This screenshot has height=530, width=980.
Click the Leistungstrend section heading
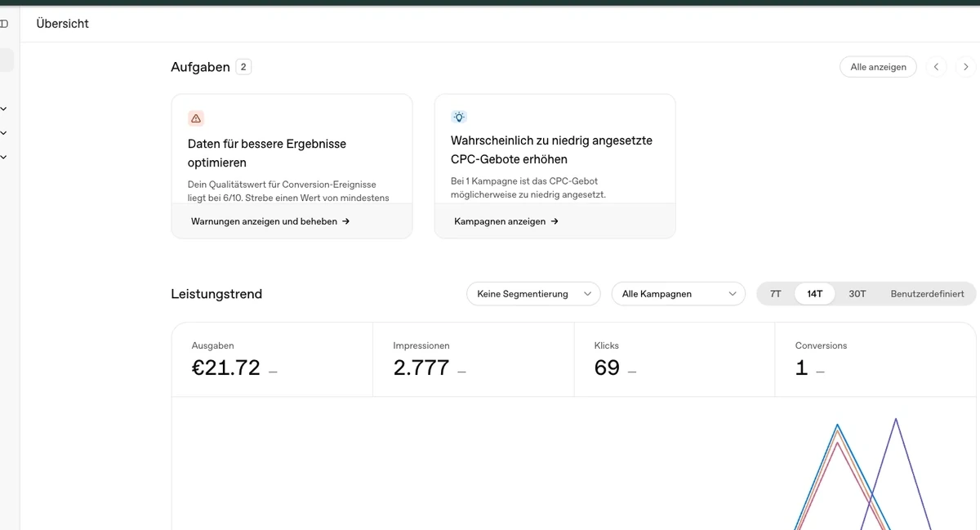(216, 294)
